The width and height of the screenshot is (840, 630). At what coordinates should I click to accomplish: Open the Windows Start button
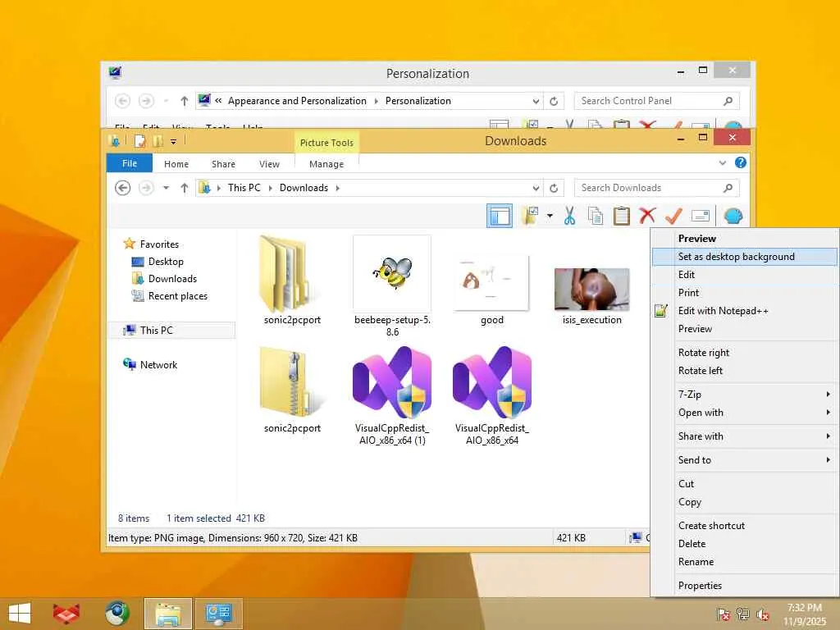tap(20, 614)
